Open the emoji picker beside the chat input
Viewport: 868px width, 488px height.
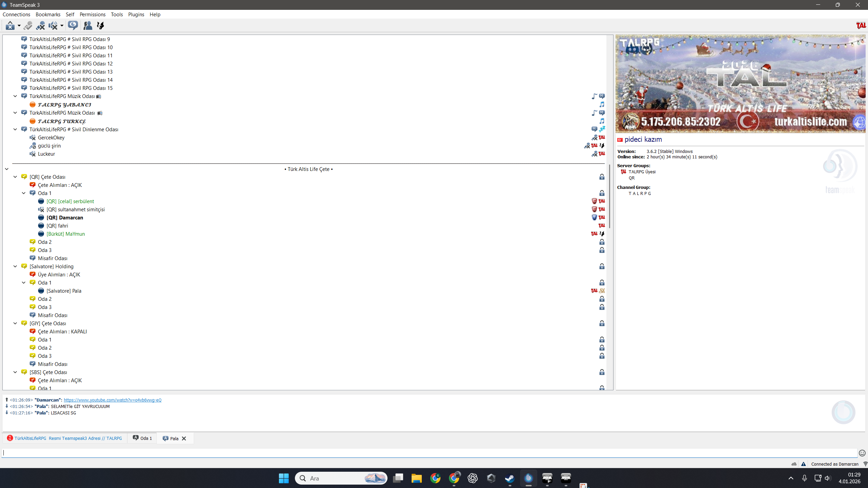tap(862, 453)
